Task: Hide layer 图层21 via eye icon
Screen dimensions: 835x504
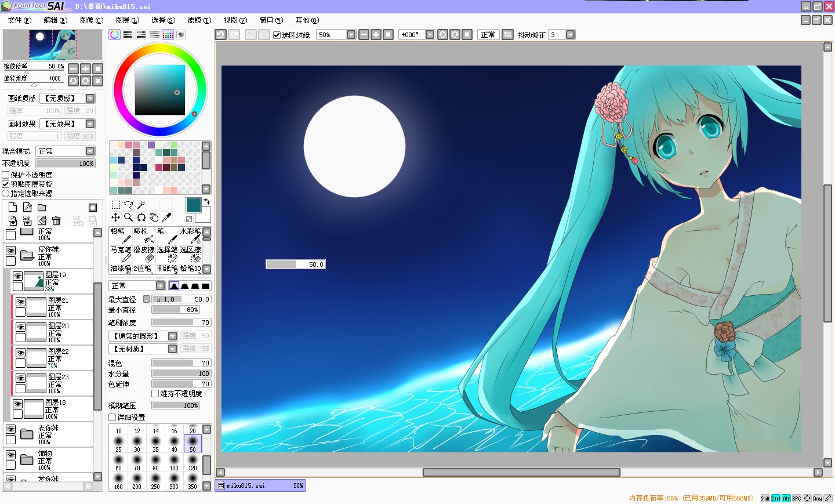Action: [x=20, y=302]
